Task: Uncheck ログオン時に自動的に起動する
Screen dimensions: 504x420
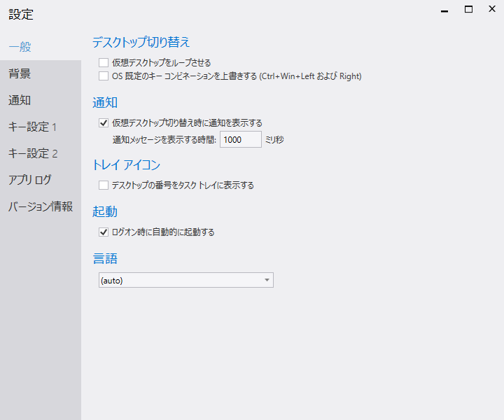Action: pos(104,232)
